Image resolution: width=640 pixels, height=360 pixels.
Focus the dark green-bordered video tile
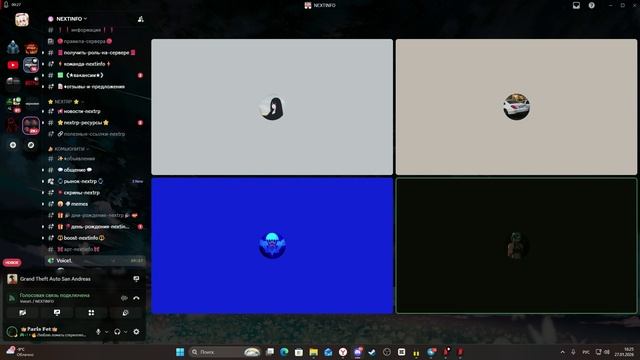(x=516, y=246)
